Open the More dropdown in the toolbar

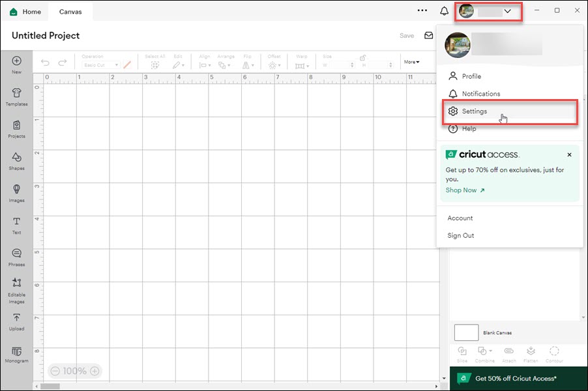411,61
